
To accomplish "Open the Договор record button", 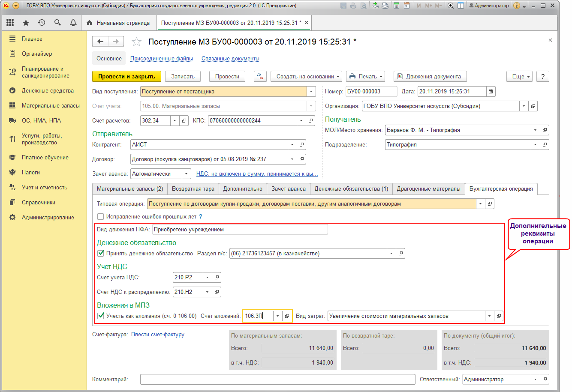I will pyautogui.click(x=301, y=159).
